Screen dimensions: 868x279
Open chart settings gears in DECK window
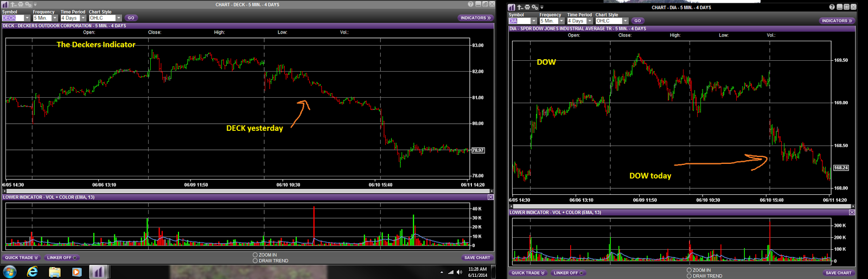click(28, 4)
